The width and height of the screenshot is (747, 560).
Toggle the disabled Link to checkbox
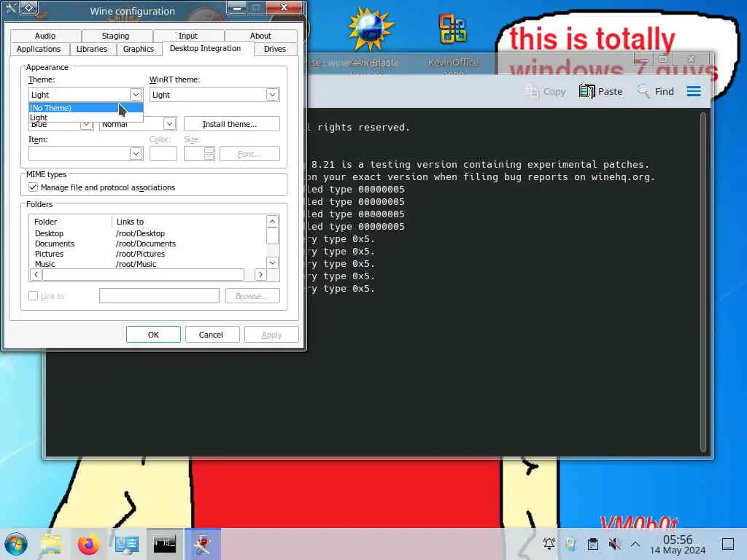33,296
